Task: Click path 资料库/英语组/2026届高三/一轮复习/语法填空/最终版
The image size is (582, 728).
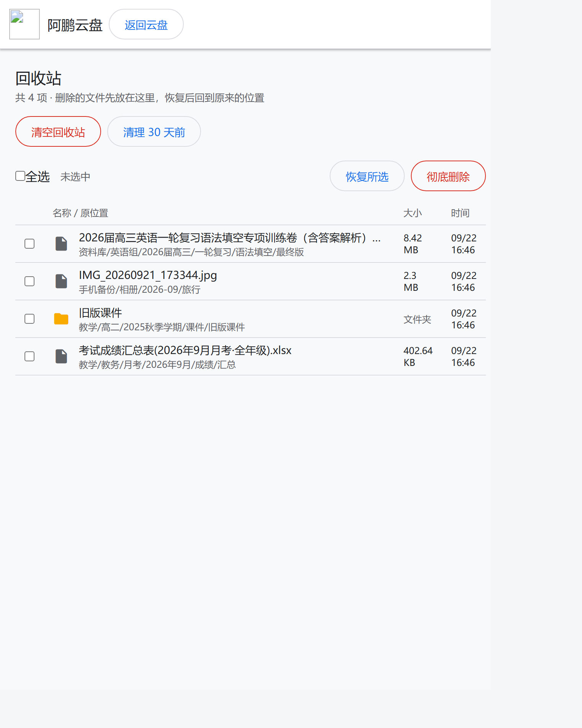Action: (x=191, y=252)
